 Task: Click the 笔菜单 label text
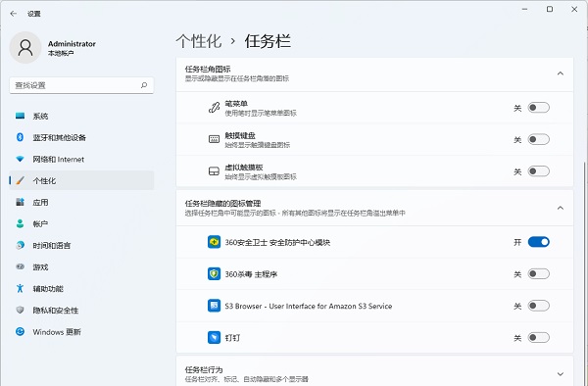coord(236,104)
